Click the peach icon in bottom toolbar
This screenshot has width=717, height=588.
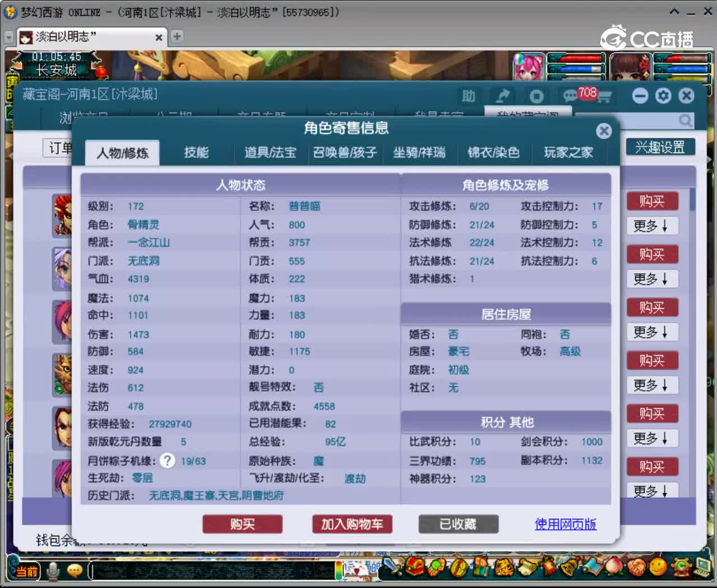click(x=614, y=567)
